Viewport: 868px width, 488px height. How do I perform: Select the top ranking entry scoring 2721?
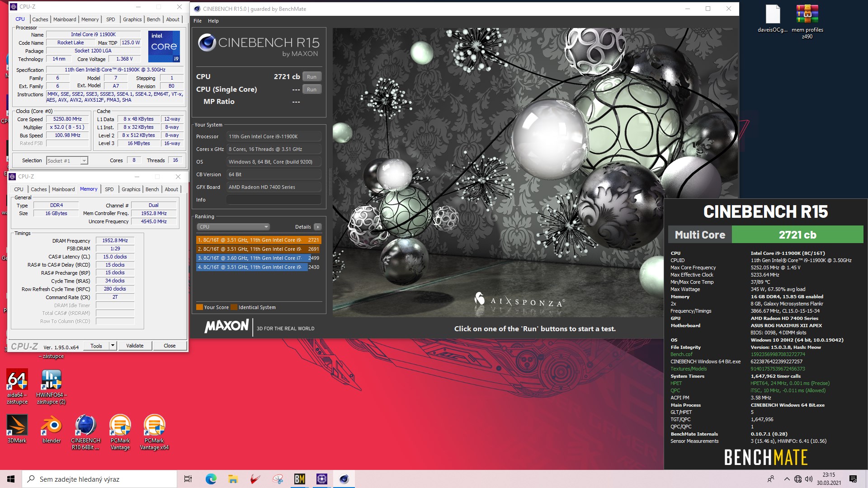pyautogui.click(x=259, y=240)
